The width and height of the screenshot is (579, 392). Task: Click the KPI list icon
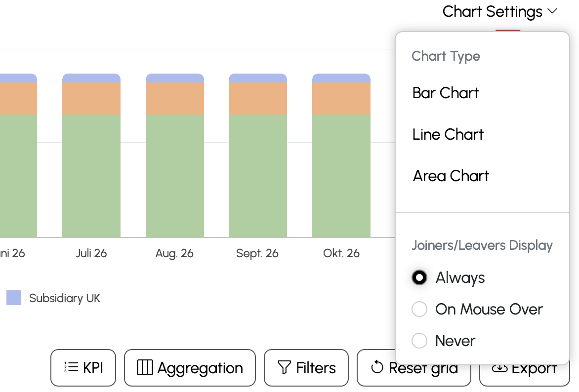(72, 368)
